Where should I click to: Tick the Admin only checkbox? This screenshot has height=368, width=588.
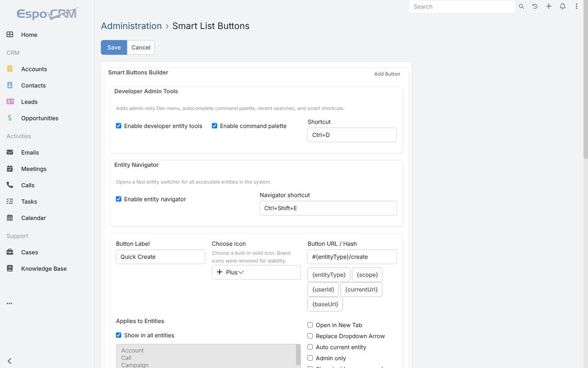[310, 358]
